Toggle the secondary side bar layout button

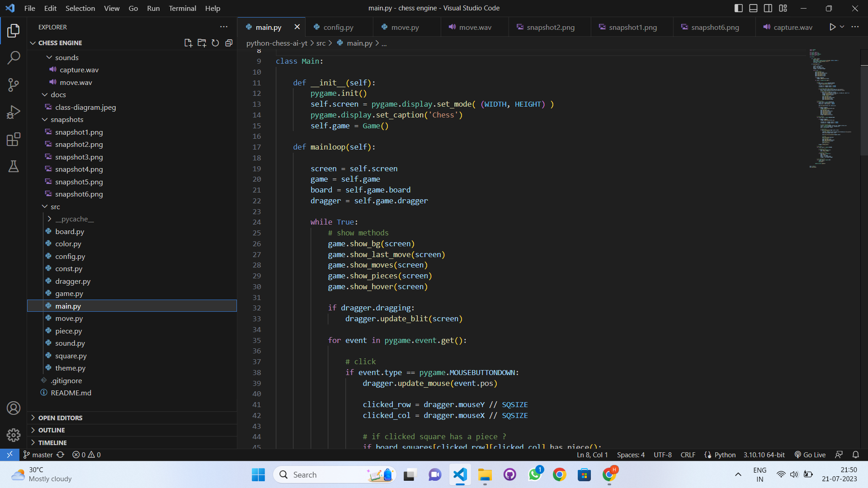[x=768, y=8]
